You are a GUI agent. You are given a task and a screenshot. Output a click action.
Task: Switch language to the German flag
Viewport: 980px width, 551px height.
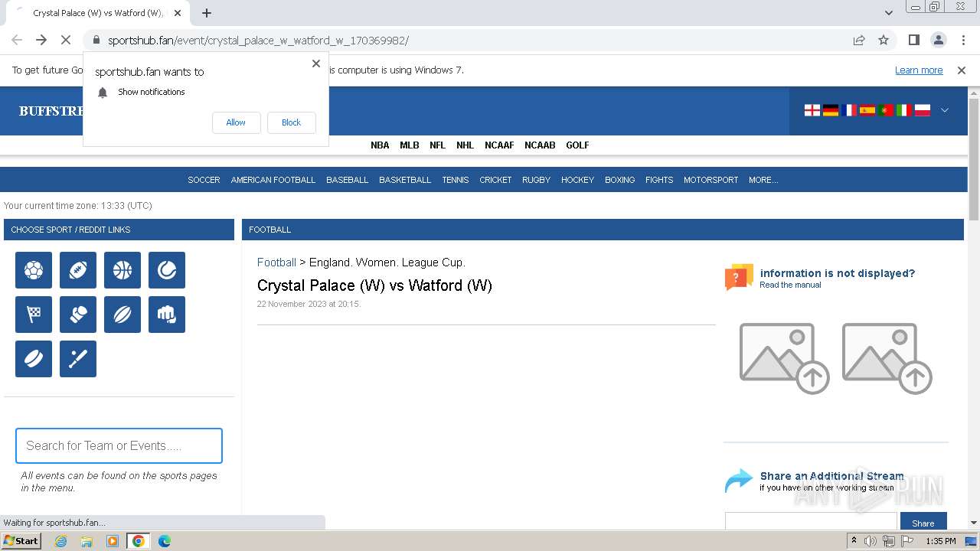[x=831, y=110]
